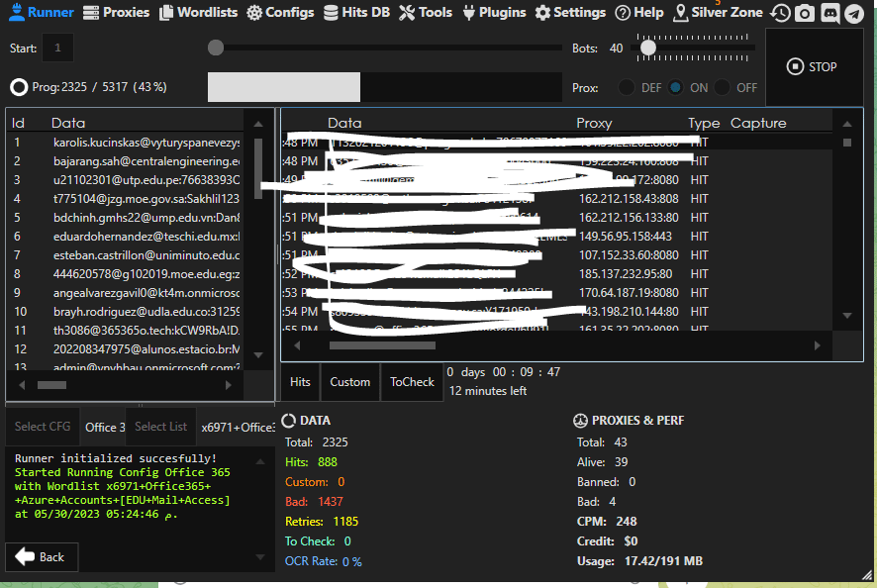Go to the Configs section

click(x=280, y=13)
